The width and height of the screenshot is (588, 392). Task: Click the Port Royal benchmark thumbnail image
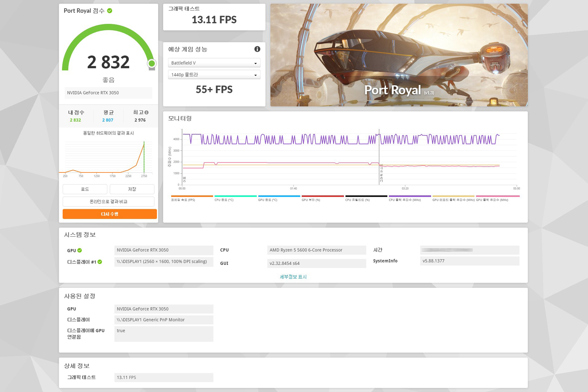[x=399, y=55]
